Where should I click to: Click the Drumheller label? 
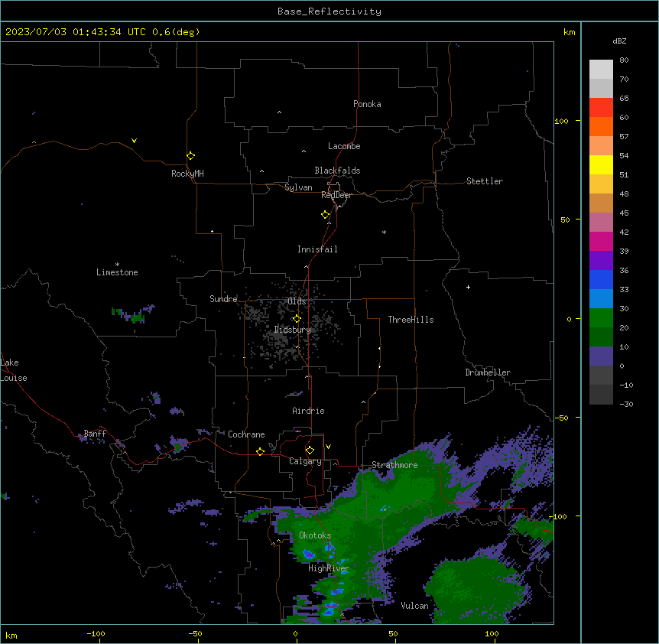(x=488, y=372)
